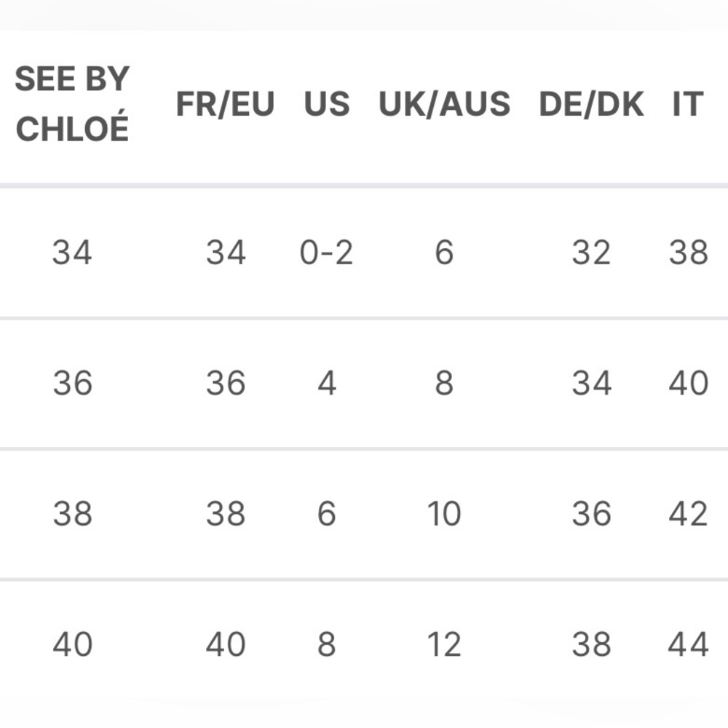Click the UK/AUS column header
This screenshot has width=728, height=728.
[444, 104]
